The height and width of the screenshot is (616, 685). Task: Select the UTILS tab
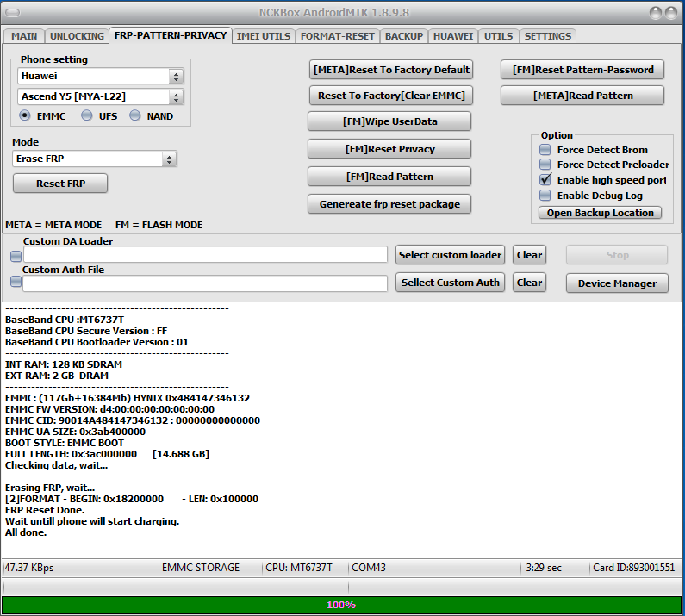point(499,36)
